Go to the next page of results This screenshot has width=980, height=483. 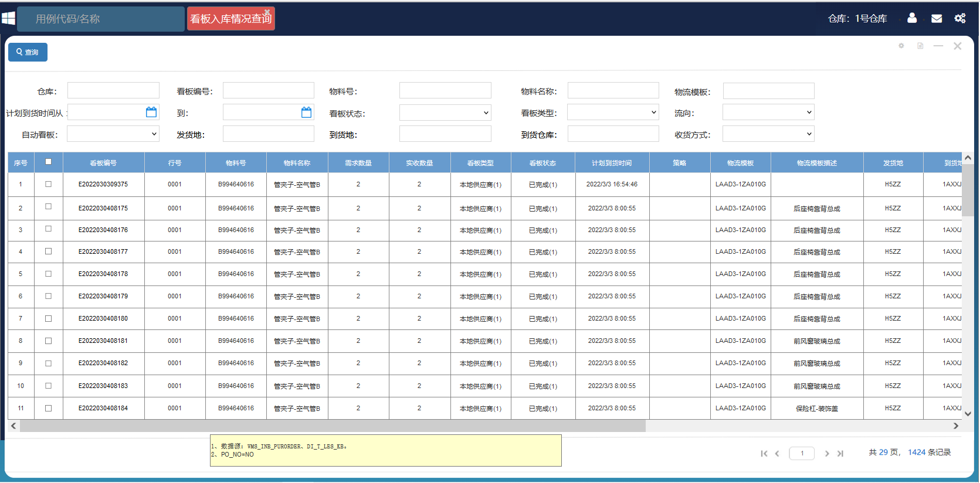827,453
